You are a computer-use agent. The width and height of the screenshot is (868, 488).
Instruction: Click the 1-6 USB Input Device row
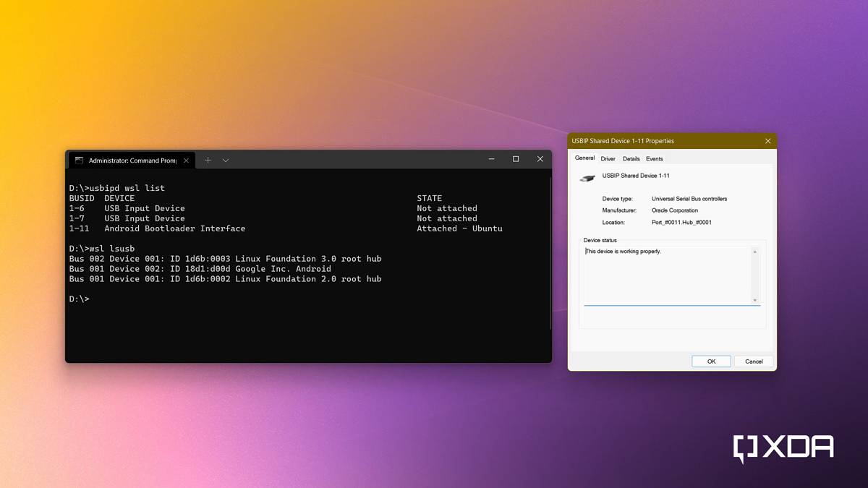(x=273, y=208)
